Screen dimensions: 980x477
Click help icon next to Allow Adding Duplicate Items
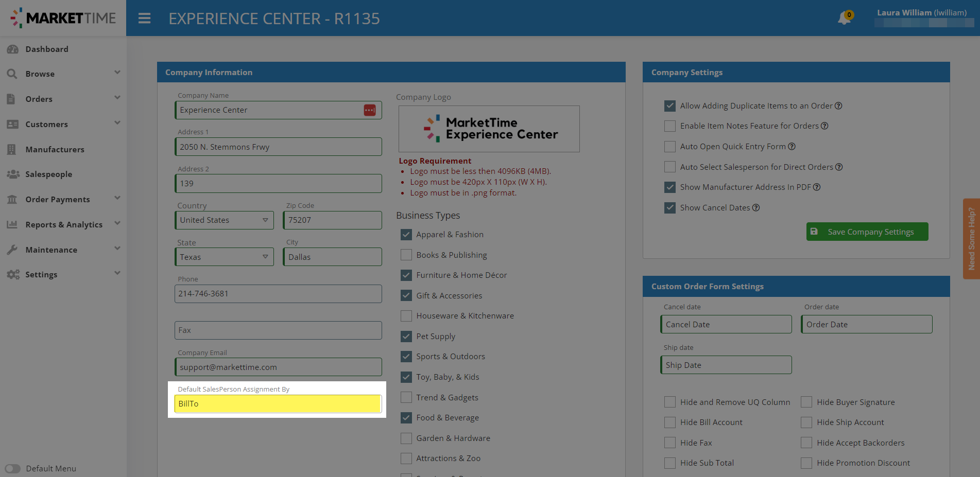click(838, 106)
